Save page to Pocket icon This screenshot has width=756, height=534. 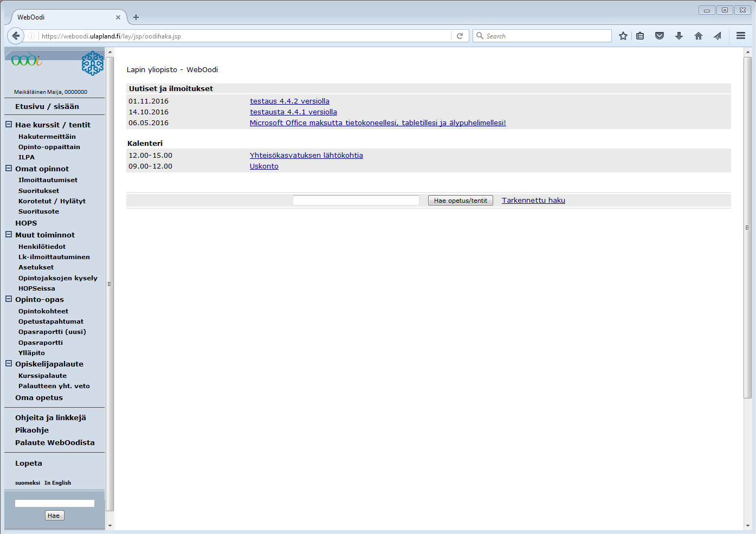tap(660, 36)
